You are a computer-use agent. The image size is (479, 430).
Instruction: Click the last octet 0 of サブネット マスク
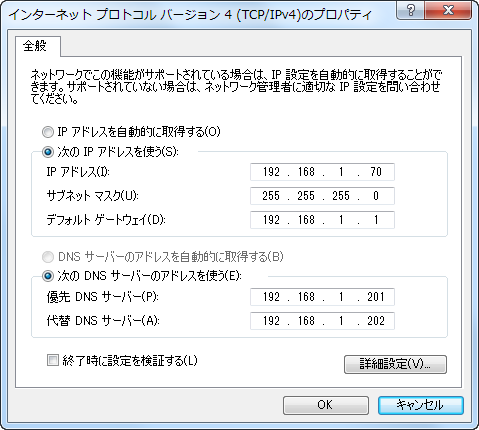tap(376, 196)
